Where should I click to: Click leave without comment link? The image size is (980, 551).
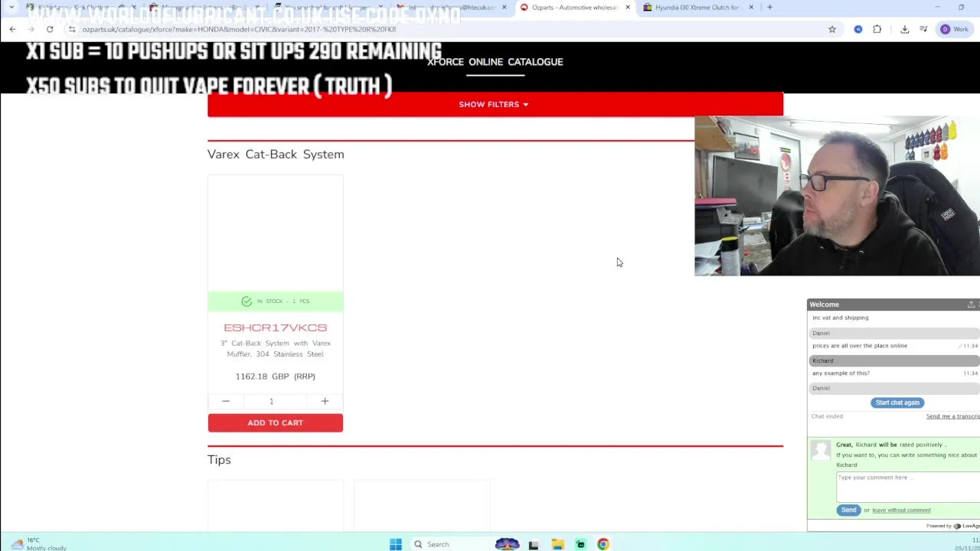[901, 510]
